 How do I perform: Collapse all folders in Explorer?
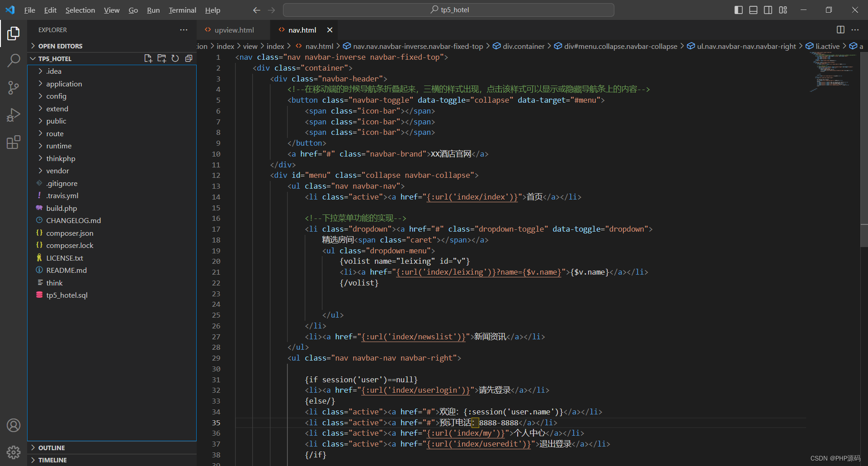click(x=189, y=58)
